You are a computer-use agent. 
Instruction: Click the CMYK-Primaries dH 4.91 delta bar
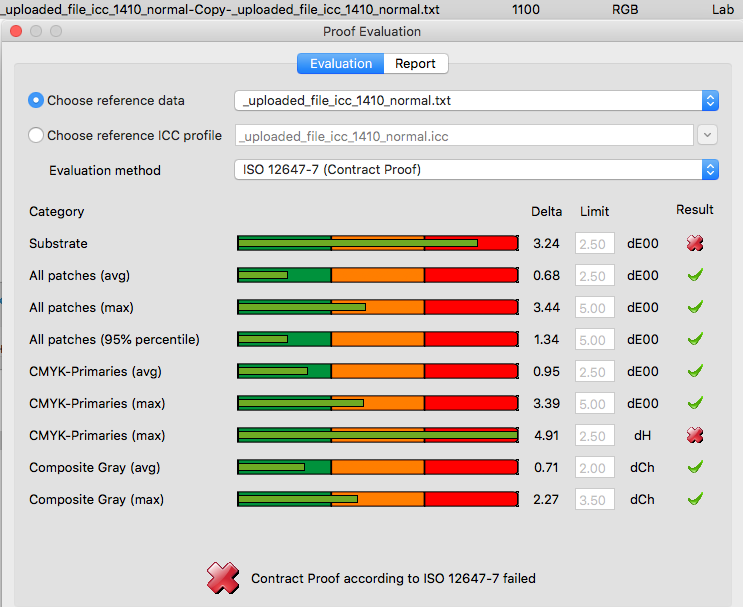pos(378,435)
